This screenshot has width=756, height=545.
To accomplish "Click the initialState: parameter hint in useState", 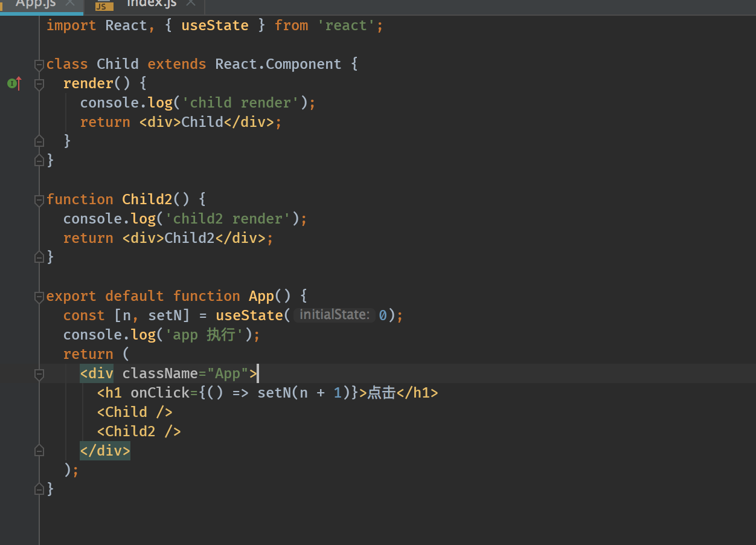I will pos(335,315).
